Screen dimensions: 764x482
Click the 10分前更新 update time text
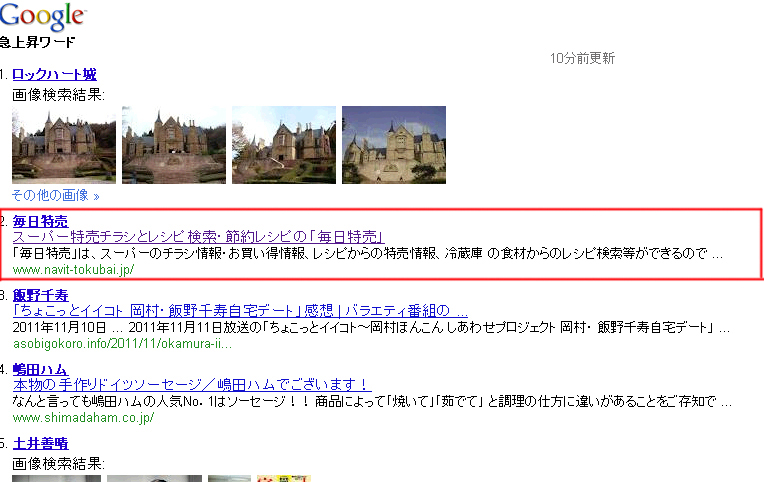(582, 58)
